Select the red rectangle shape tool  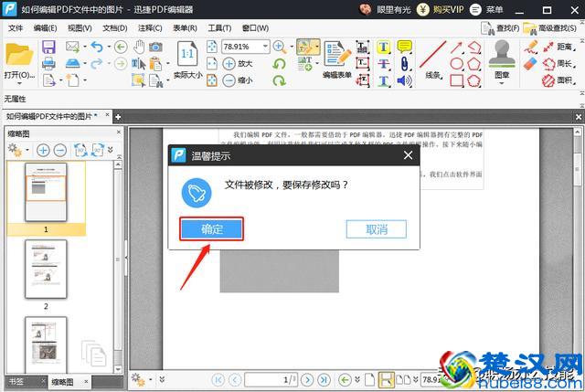coord(457,80)
